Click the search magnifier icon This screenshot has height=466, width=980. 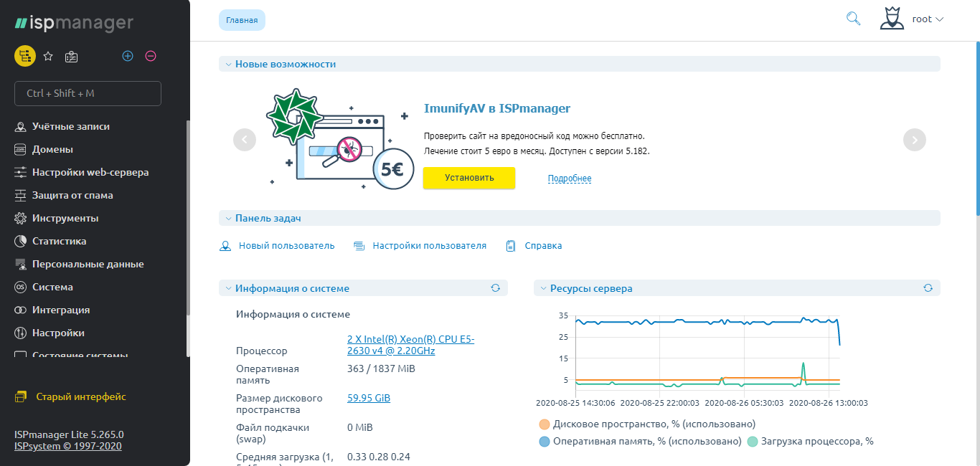[853, 19]
